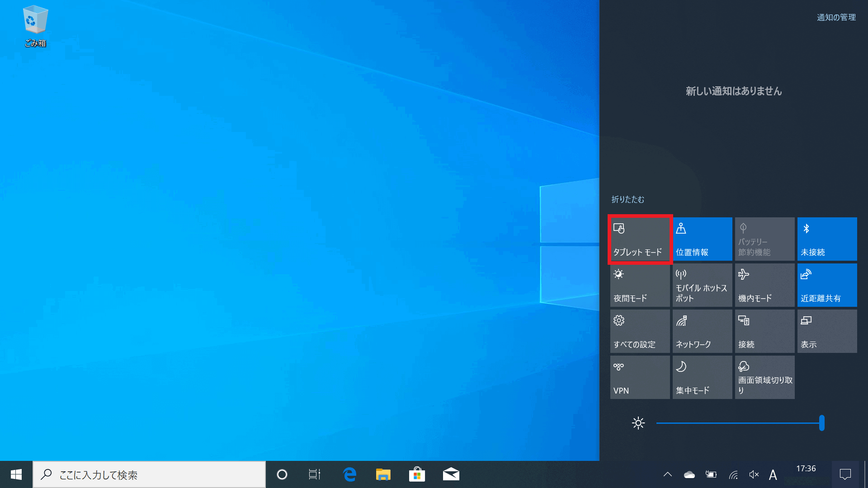Open the Wi-Fi network tray icon
Screen dimensions: 868x488
[x=733, y=474]
